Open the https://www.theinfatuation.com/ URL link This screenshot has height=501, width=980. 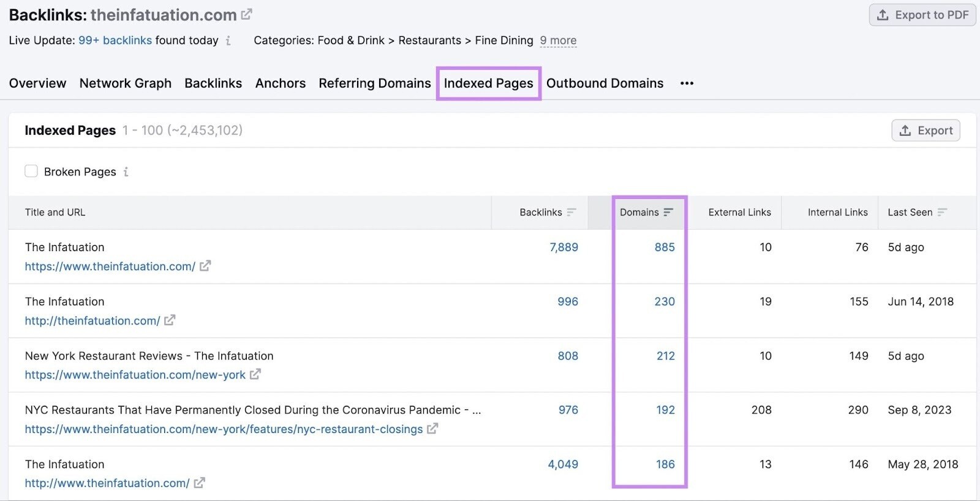click(110, 266)
